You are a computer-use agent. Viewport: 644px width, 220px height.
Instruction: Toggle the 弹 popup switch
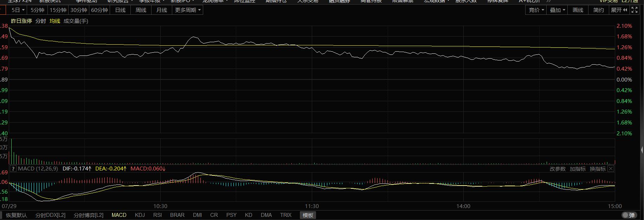(628, 215)
